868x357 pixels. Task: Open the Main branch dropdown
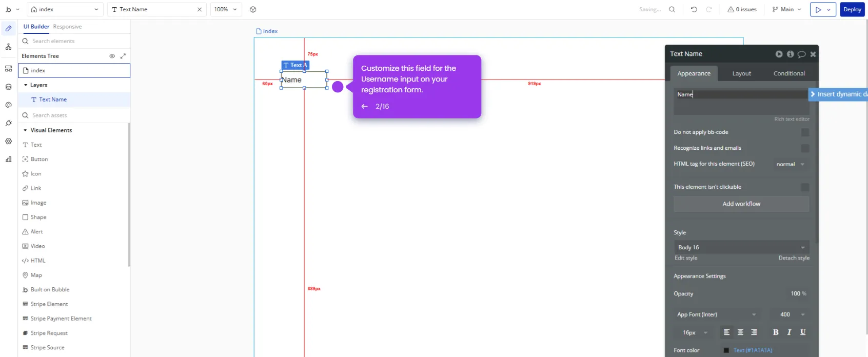[x=787, y=9]
